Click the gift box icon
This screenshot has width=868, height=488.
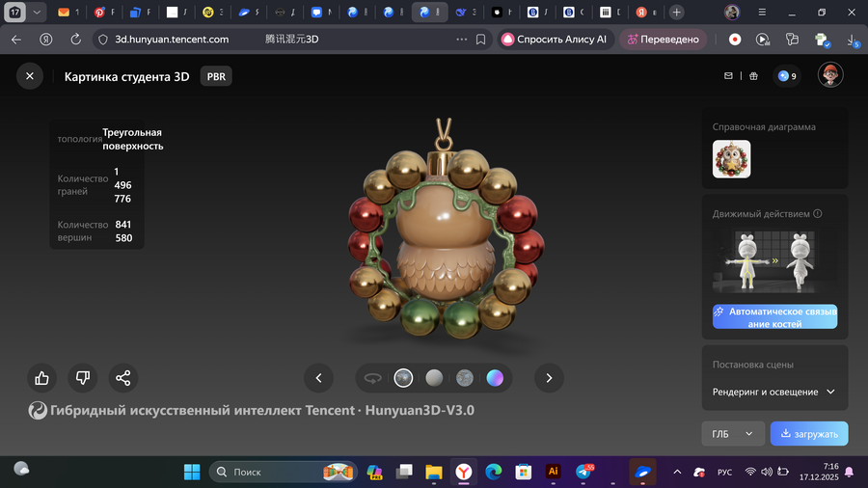(x=753, y=76)
